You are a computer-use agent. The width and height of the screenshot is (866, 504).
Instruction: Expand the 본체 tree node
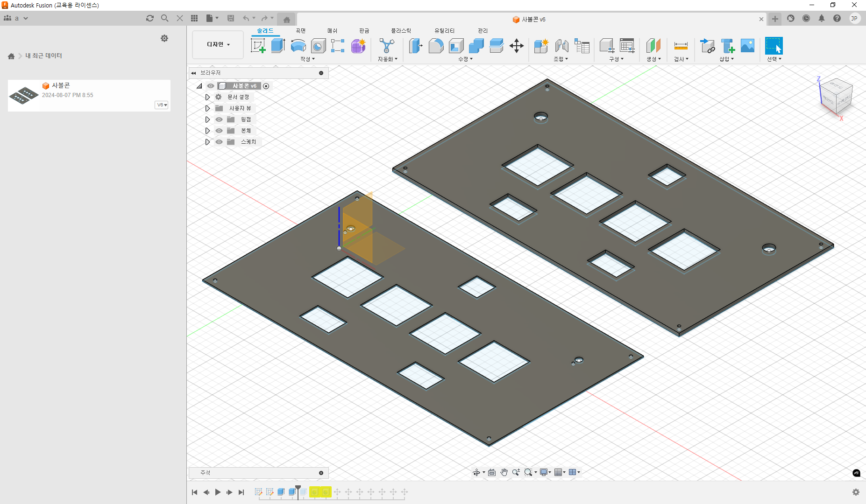point(208,131)
